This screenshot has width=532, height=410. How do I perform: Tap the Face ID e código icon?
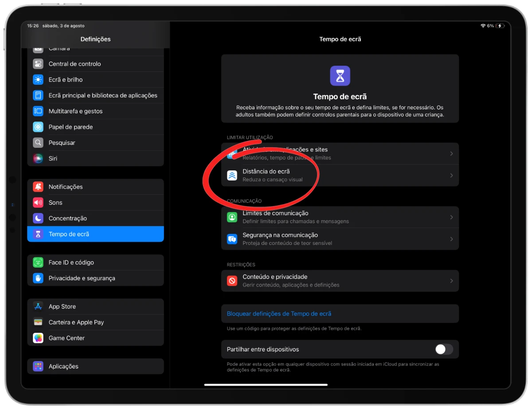pos(38,262)
